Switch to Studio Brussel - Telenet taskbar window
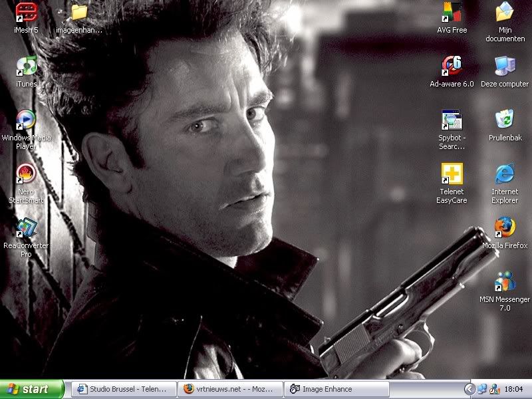Screen dimensions: 532x399 124,389
